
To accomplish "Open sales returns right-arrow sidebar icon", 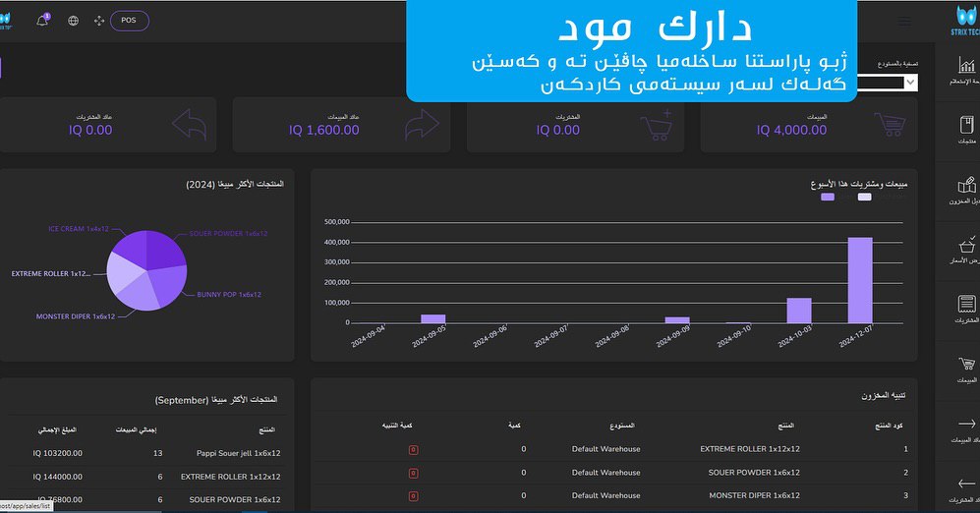I will pos(966,424).
